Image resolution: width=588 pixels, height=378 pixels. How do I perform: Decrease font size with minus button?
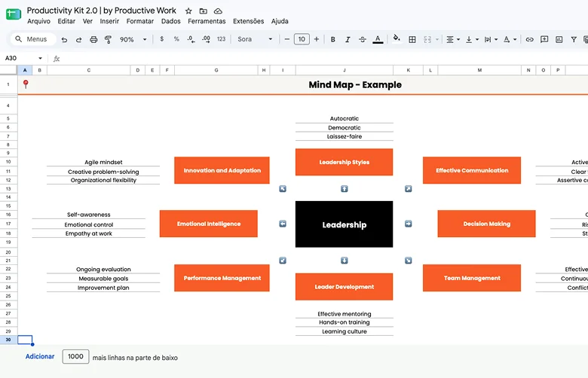287,39
